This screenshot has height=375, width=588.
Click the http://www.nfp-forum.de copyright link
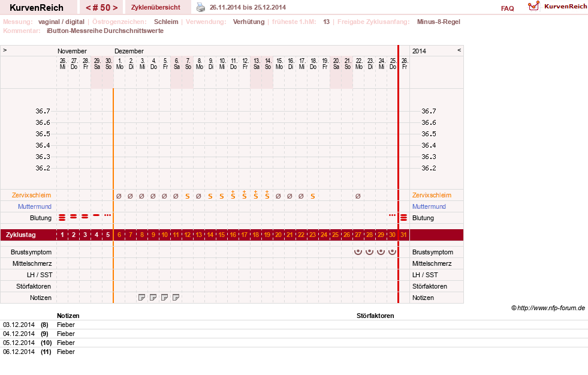coord(551,308)
